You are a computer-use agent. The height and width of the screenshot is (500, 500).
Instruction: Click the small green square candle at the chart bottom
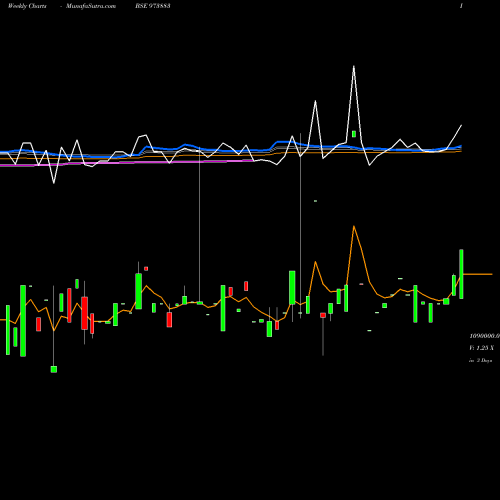[x=54, y=369]
